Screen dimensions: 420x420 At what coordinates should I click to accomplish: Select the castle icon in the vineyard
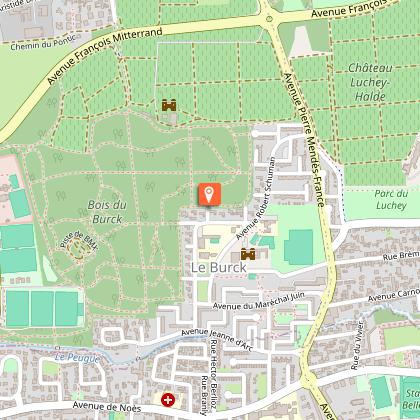[x=169, y=105]
